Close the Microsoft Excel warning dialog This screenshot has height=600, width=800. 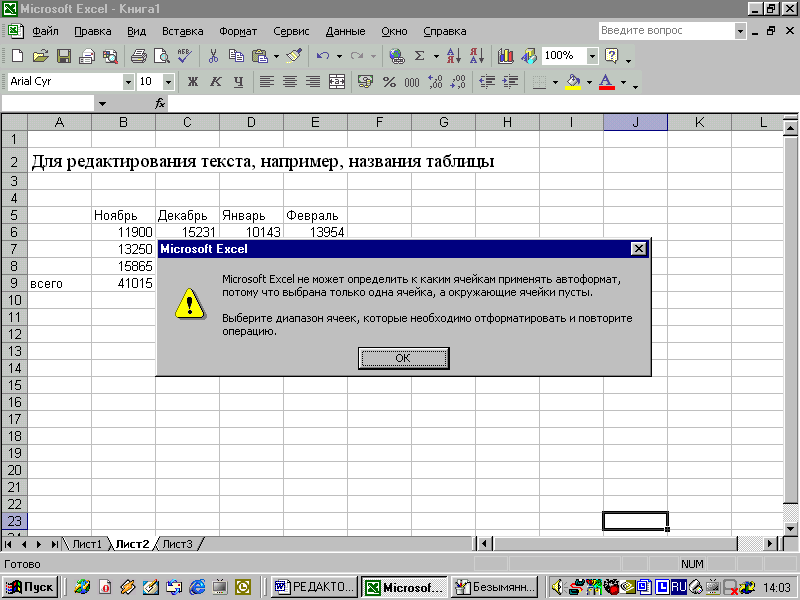(638, 248)
